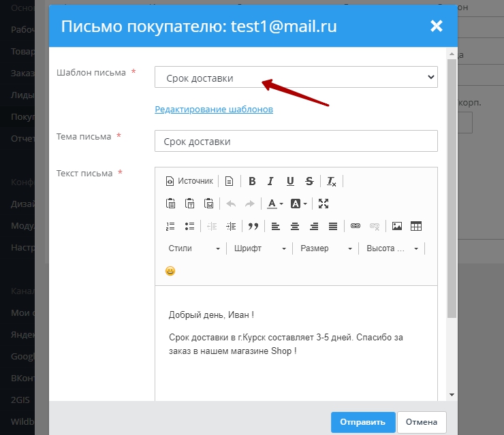Toggle strikethrough text formatting
The width and height of the screenshot is (504, 435).
coord(309,181)
